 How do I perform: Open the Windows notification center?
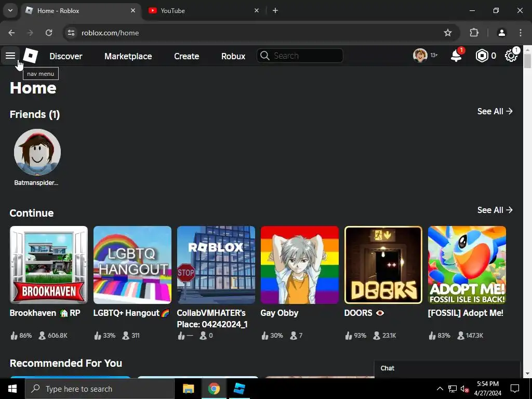coord(515,389)
